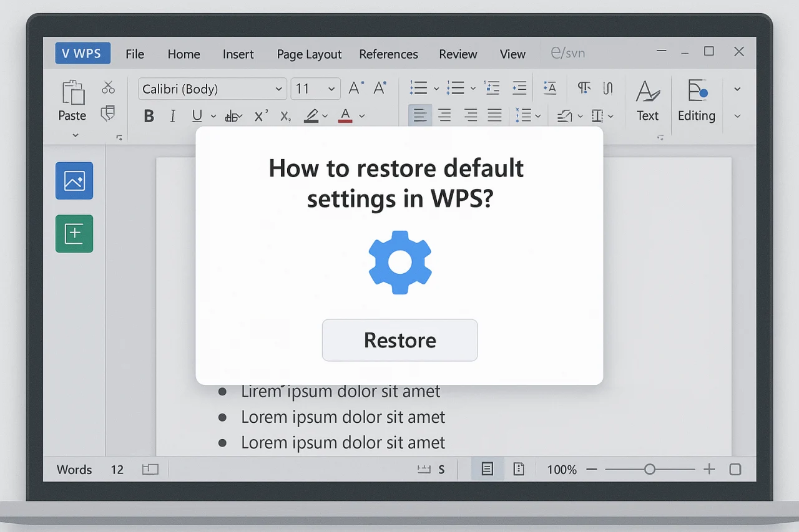This screenshot has height=532, width=799.
Task: Click the green add-box sidebar icon
Action: (x=74, y=233)
